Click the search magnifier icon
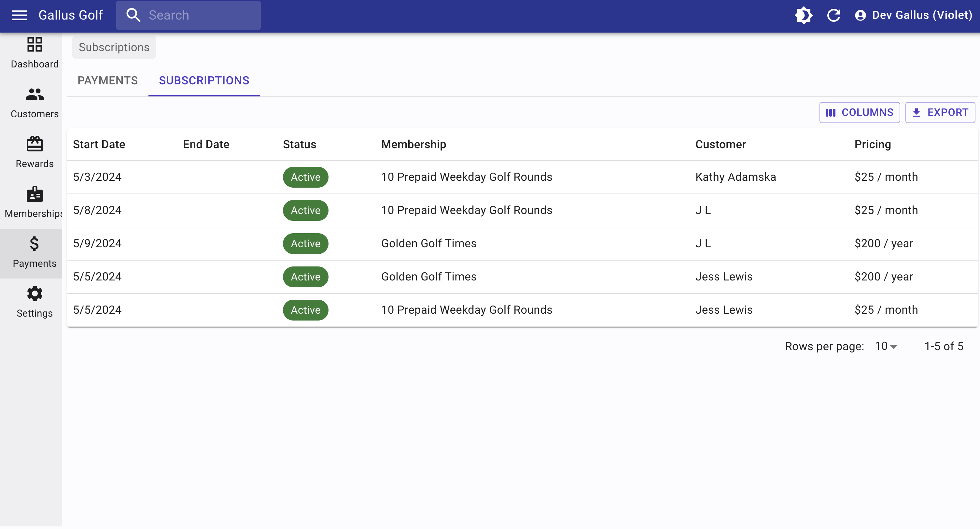Viewport: 980px width, 529px height. (x=133, y=15)
